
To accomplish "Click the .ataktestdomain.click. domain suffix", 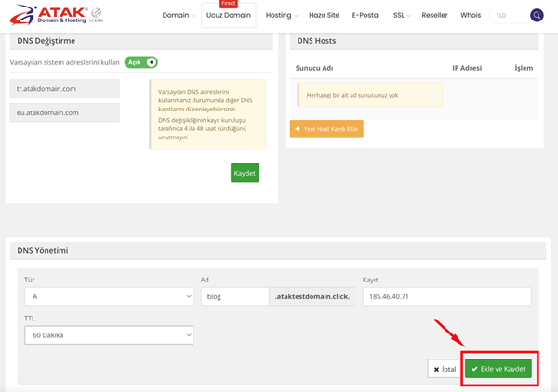I will coord(312,296).
